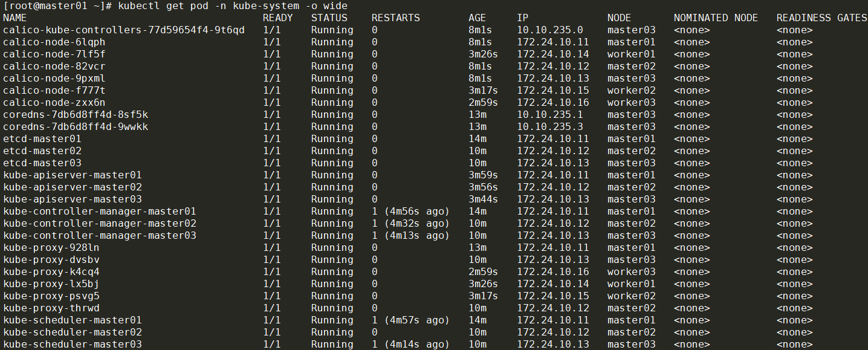Click pod name calico-node-6lqph
Viewport: 868px width, 350px height.
[x=54, y=42]
